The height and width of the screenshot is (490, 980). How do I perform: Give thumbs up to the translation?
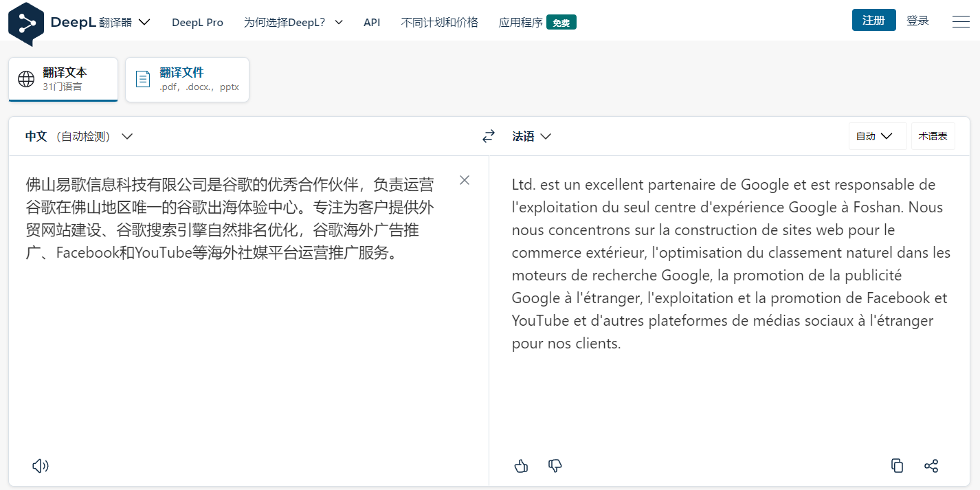click(x=521, y=466)
